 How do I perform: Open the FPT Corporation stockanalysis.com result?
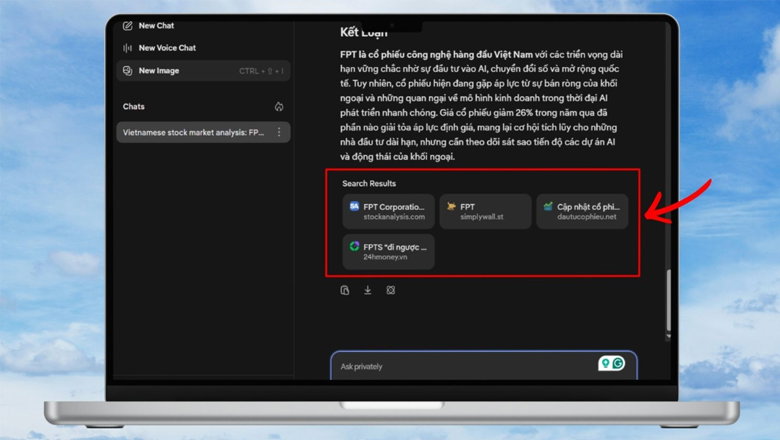click(x=389, y=211)
